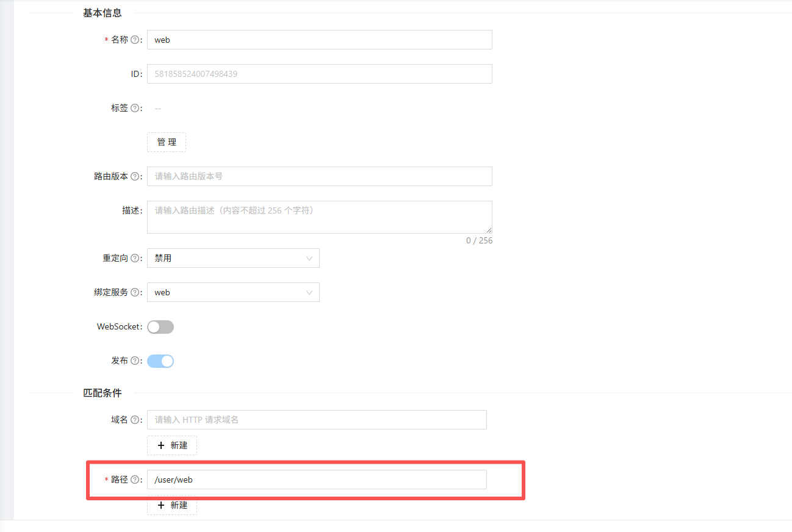Click the help icon next to 绑定服务

point(135,292)
